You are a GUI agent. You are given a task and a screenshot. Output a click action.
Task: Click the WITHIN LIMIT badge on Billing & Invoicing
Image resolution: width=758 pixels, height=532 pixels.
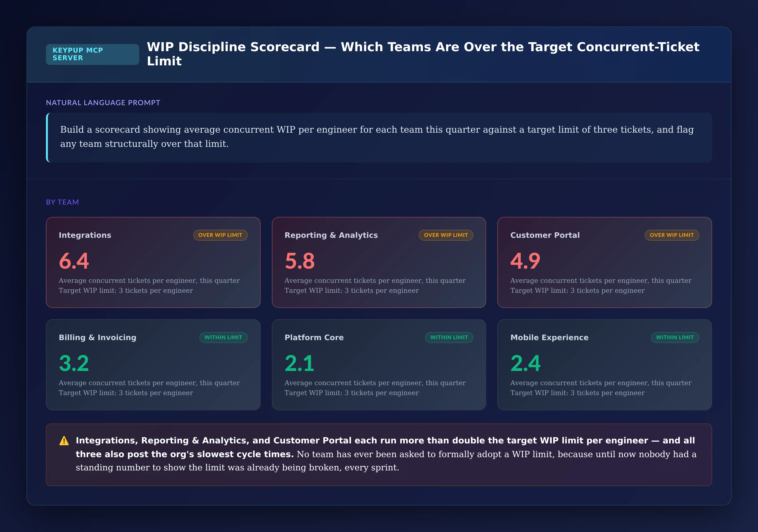[x=223, y=337]
